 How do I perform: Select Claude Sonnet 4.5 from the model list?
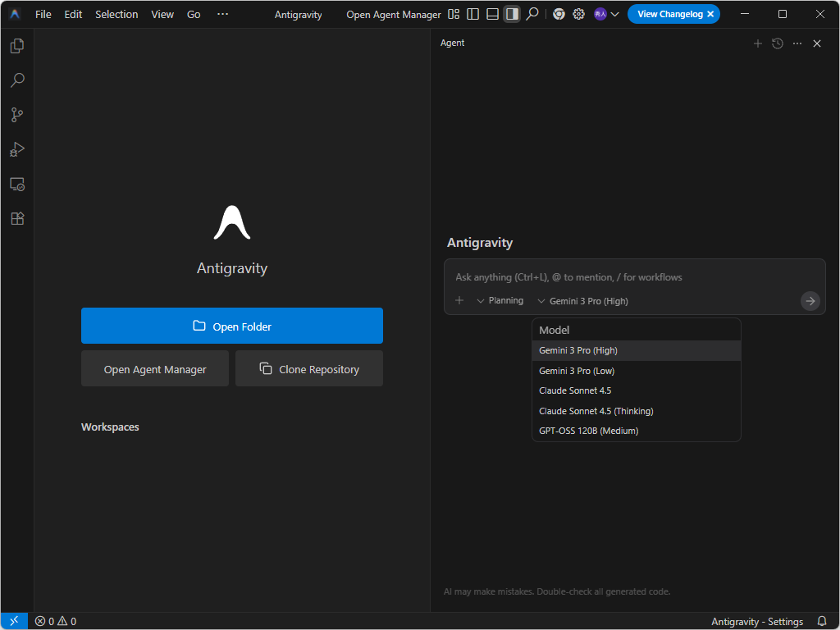point(575,390)
